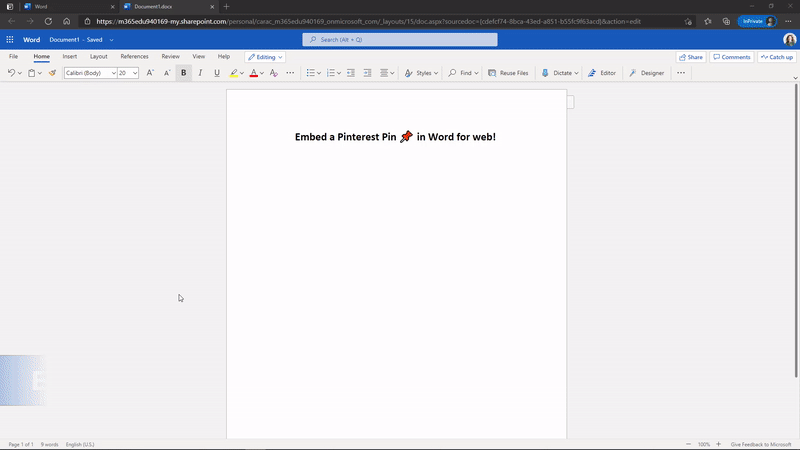
Task: Open the Microsoft 365 app launcher
Action: point(10,39)
